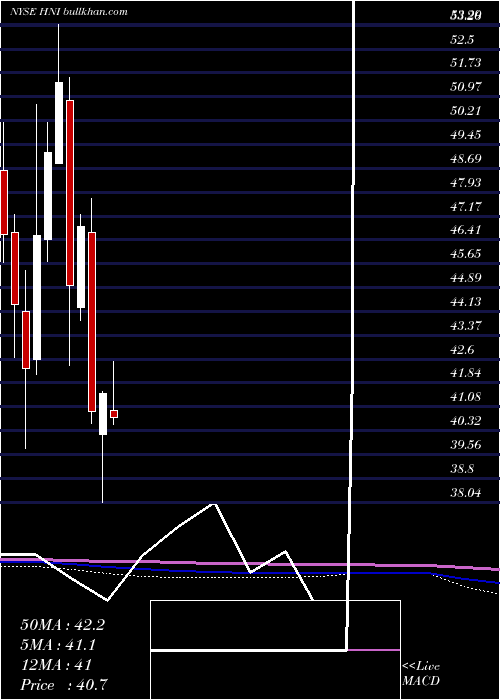The width and height of the screenshot is (500, 700).
Task: Select the 50.97 price axis label
Action: click(x=466, y=87)
